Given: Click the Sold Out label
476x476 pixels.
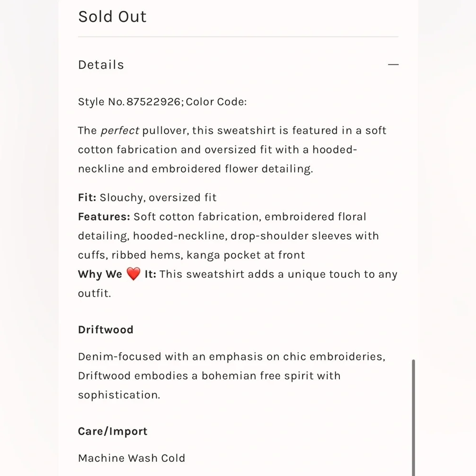Looking at the screenshot, I should tap(112, 17).
